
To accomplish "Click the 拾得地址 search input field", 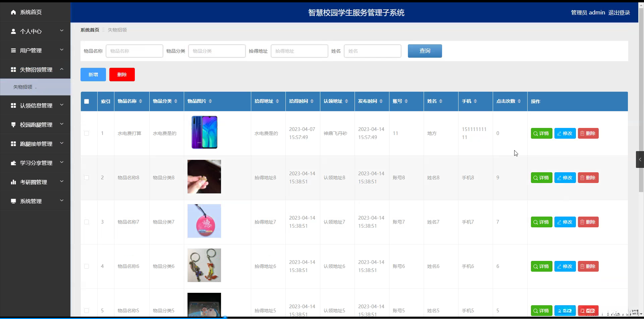I will (x=300, y=51).
